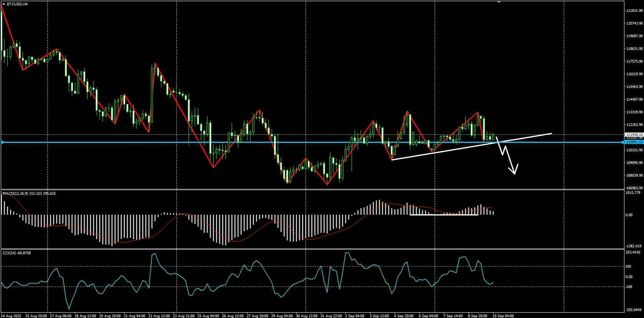Click the blue 110801.53 price tag
Screen dimensions: 644x318
(x=634, y=142)
